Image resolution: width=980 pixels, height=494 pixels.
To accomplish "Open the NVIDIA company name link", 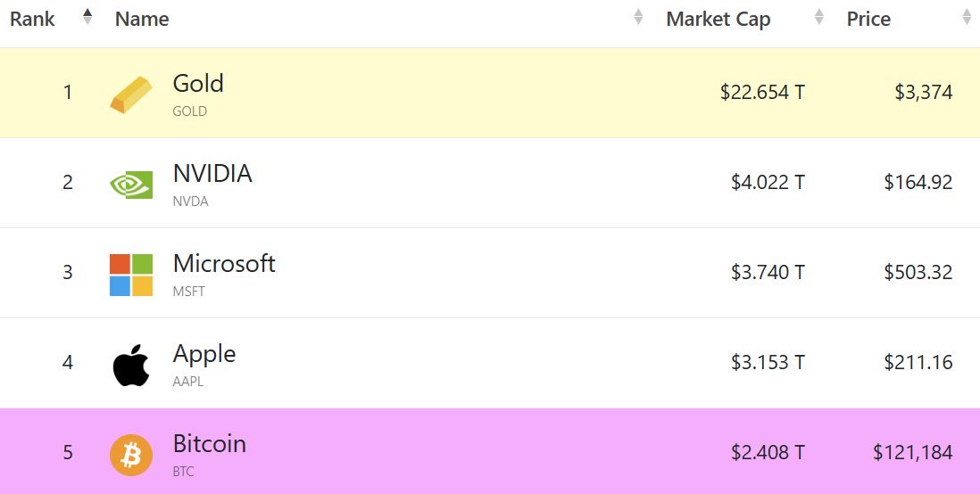I will point(212,173).
